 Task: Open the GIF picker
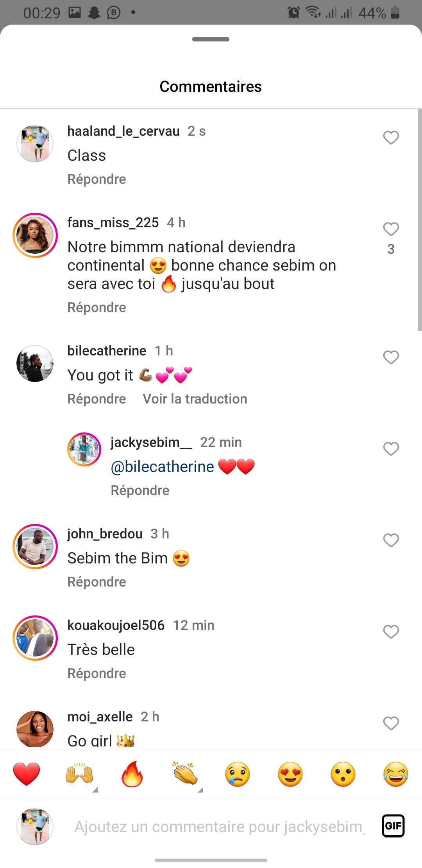393,826
